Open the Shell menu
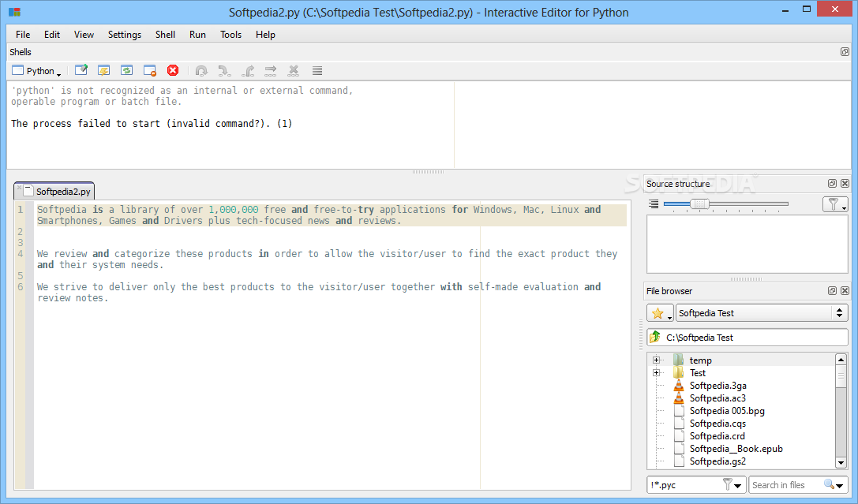The height and width of the screenshot is (504, 858). (165, 35)
